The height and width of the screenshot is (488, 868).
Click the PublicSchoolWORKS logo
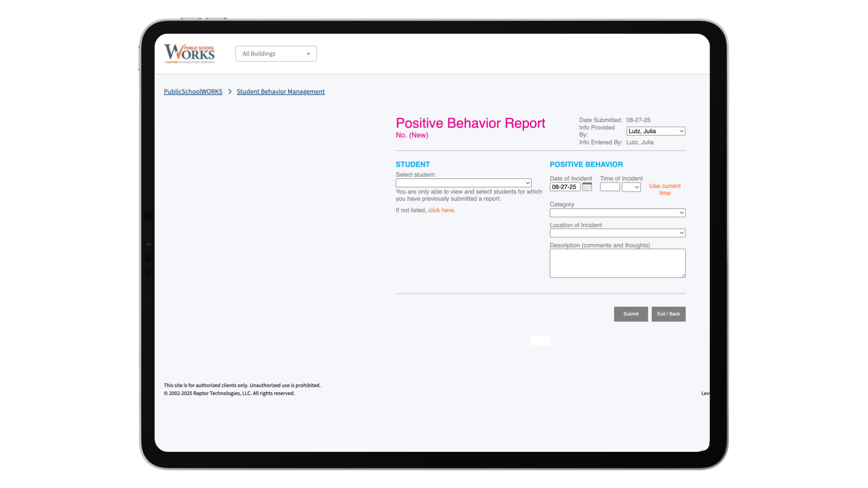(189, 53)
